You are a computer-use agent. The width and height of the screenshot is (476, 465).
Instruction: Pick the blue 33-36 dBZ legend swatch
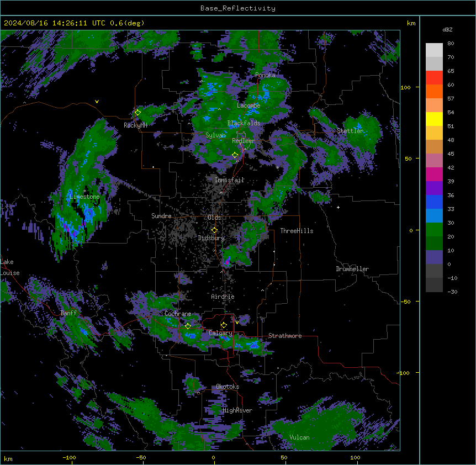coord(434,202)
